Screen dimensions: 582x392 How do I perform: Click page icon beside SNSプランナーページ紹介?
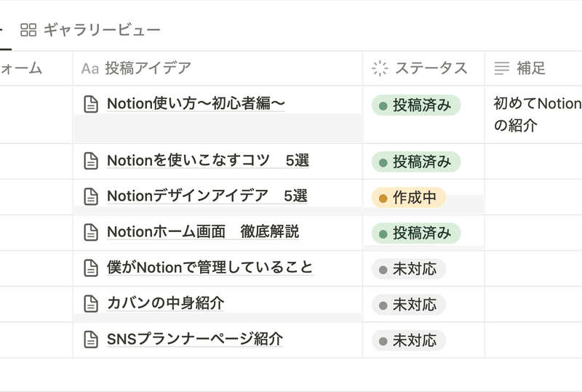91,340
